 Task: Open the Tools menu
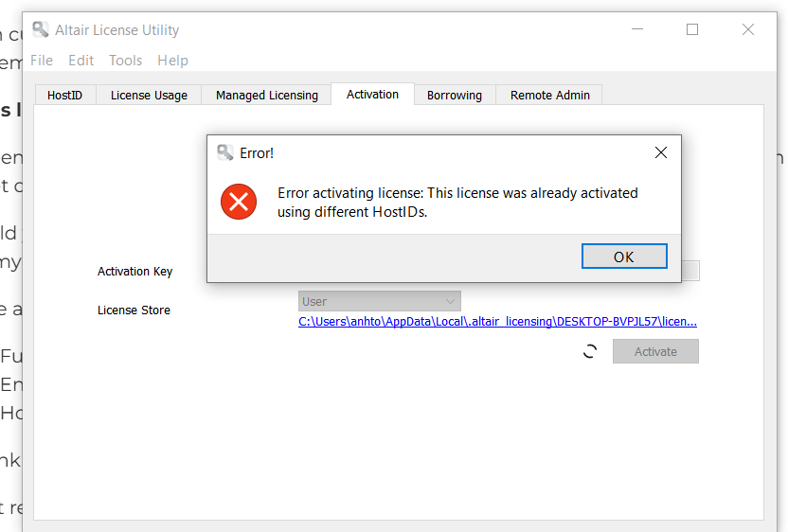[126, 61]
